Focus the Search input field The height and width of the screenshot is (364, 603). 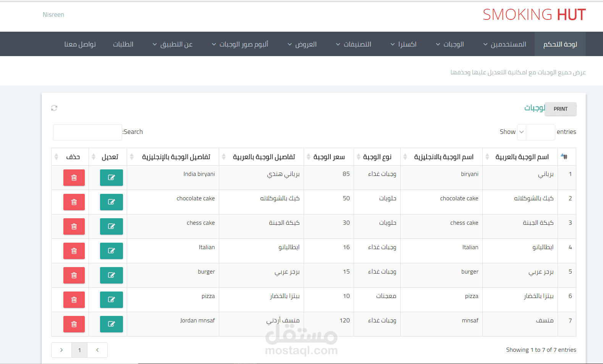87,132
